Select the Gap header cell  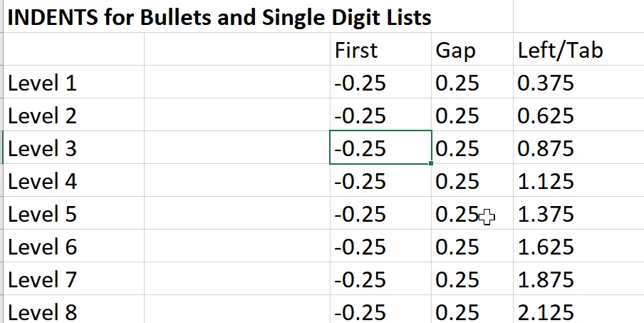(472, 49)
